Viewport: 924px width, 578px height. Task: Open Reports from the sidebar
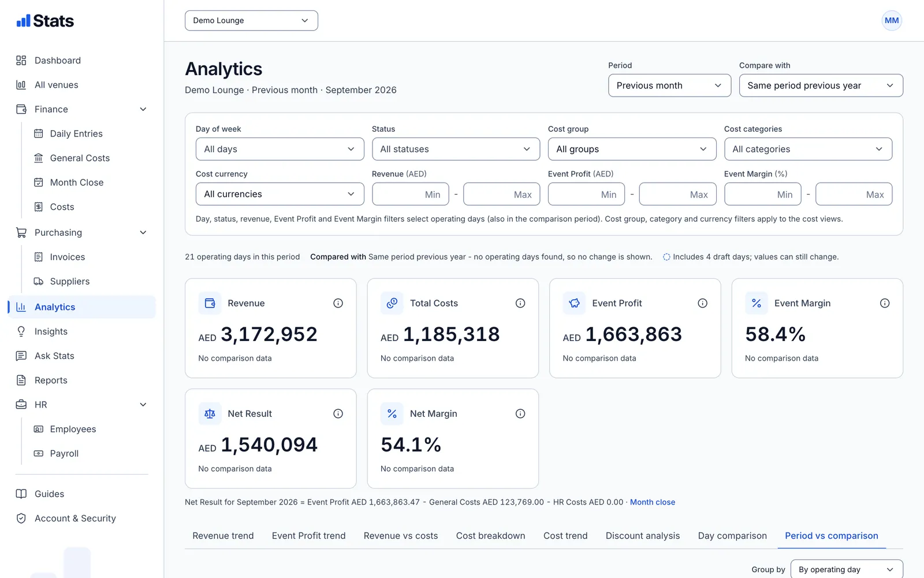82,380
